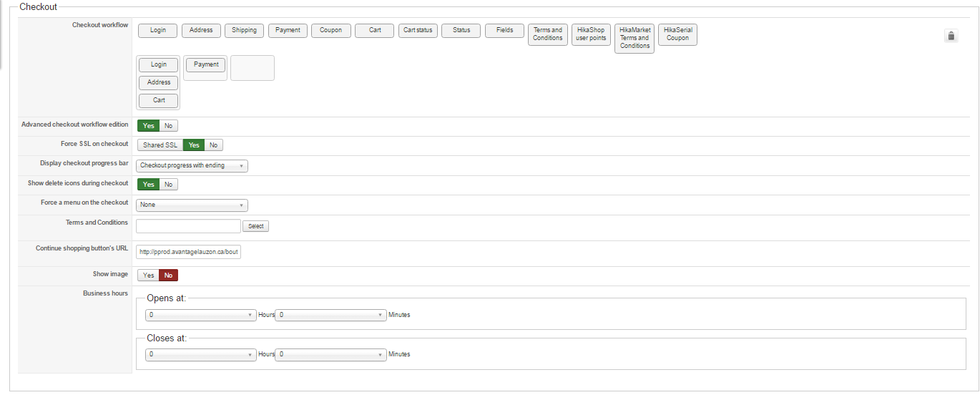The height and width of the screenshot is (395, 980).
Task: Set Show image to No
Action: (x=169, y=275)
